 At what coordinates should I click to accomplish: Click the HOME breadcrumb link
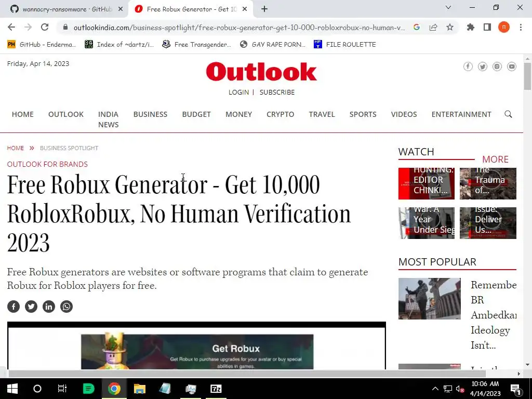16,148
